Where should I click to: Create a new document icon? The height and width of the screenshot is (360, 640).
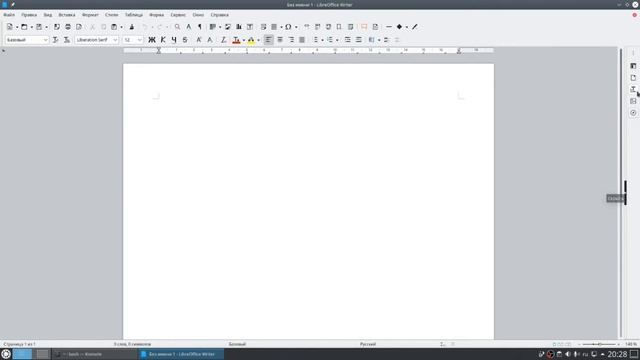tap(9, 27)
